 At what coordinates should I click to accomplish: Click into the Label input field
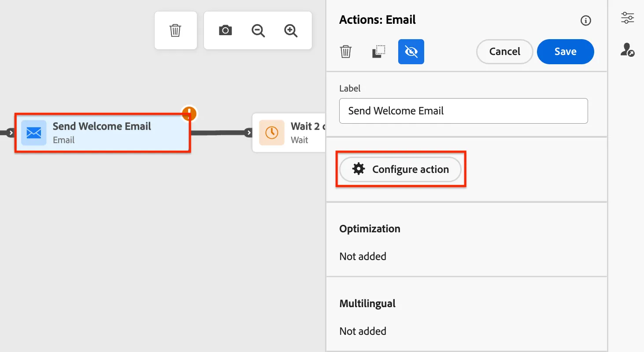pos(463,111)
